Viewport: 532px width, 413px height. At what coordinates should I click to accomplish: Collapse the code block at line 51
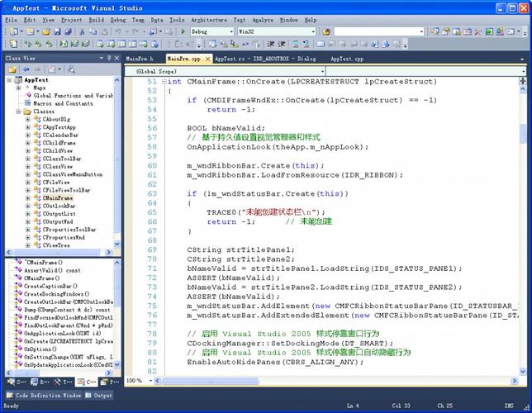(164, 83)
